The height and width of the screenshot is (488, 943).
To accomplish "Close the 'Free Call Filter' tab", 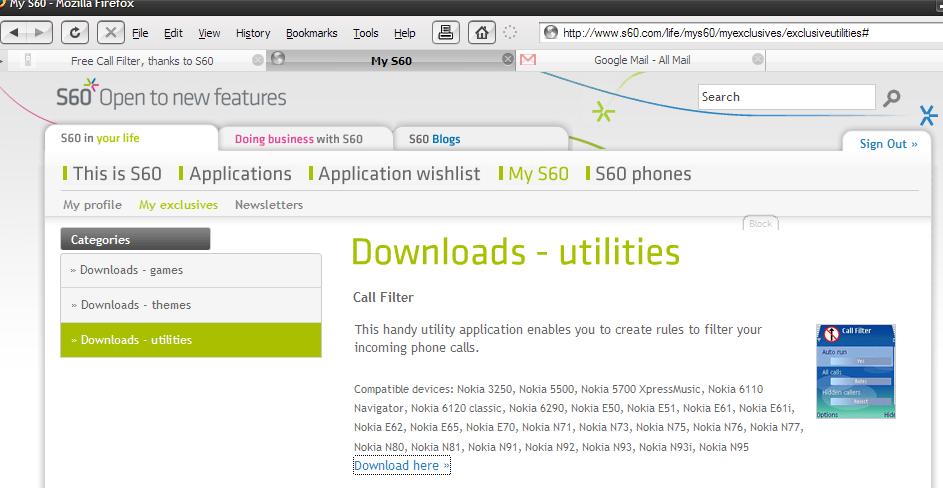I will pyautogui.click(x=258, y=60).
